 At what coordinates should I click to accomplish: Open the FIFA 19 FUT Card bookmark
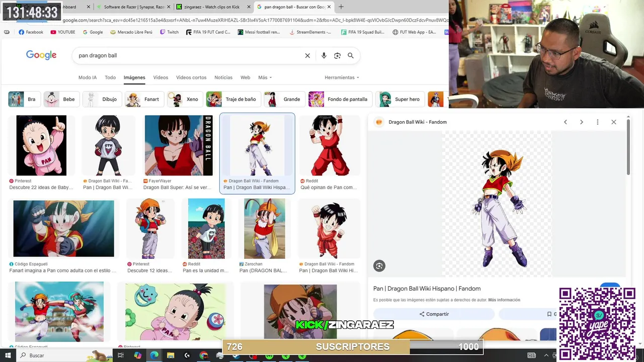point(208,32)
